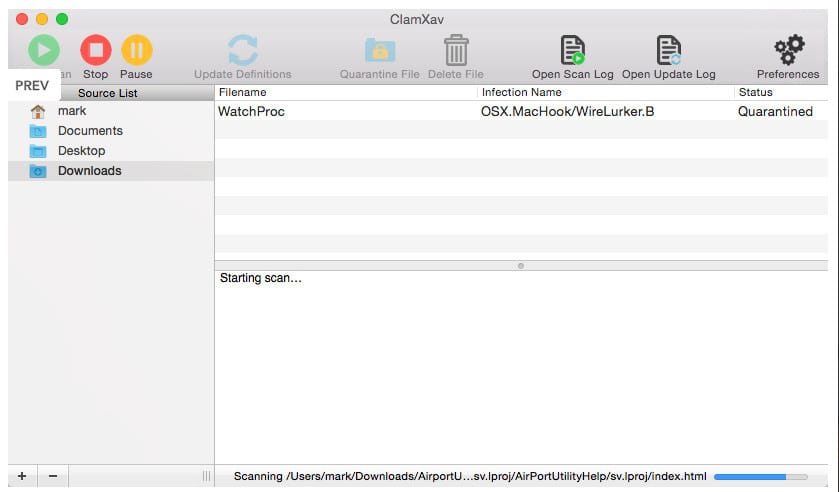839x492 pixels.
Task: Add a source with the plus button
Action: click(x=23, y=476)
